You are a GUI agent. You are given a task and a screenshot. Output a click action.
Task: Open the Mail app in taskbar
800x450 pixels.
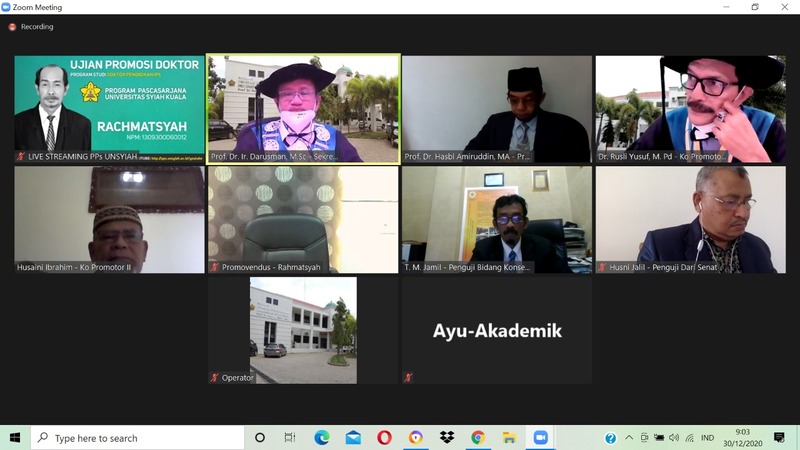click(x=353, y=438)
